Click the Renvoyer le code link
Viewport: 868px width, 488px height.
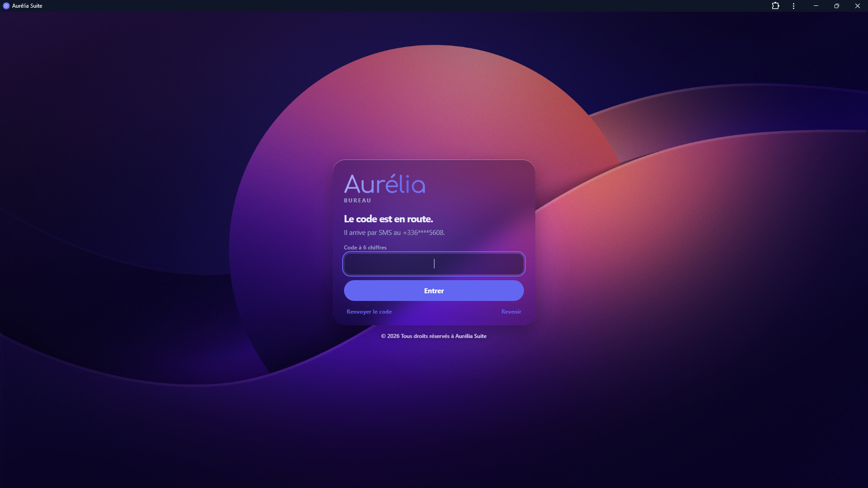click(x=369, y=312)
